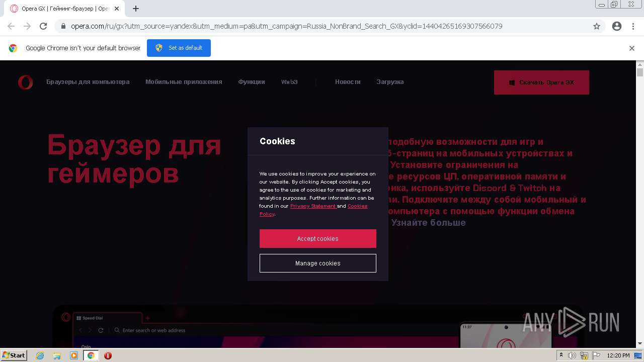Click the volume speaker tray icon
This screenshot has width=644, height=362.
coord(572,355)
